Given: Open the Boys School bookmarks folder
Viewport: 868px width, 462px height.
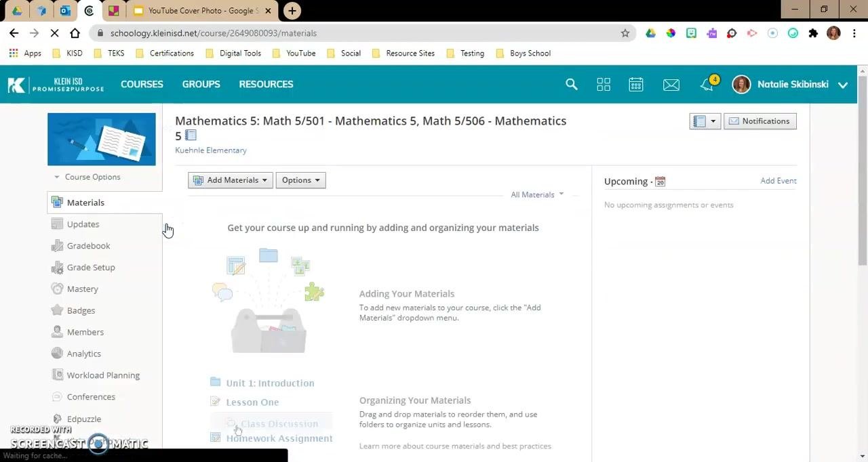Looking at the screenshot, I should click(523, 53).
